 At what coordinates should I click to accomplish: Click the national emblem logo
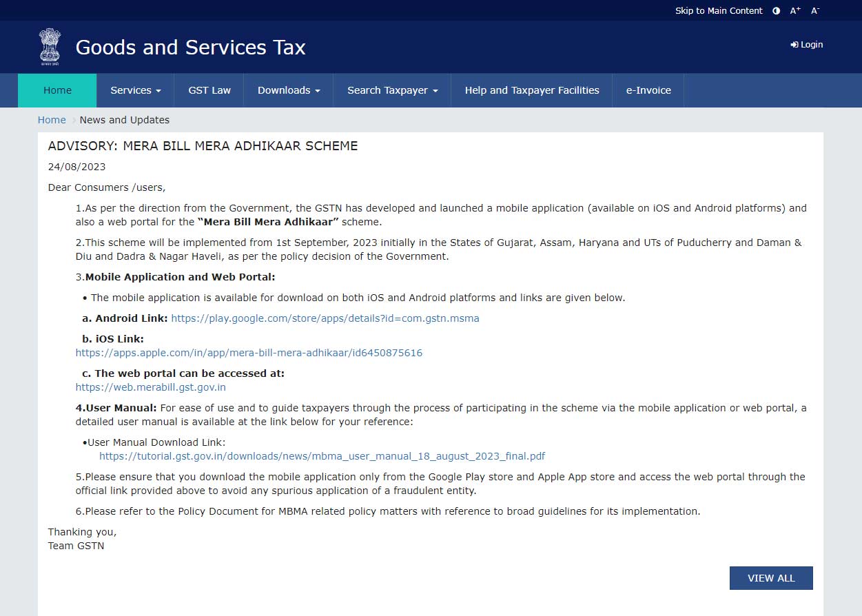point(50,46)
